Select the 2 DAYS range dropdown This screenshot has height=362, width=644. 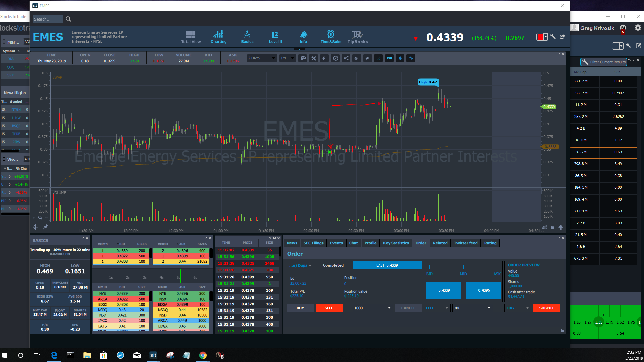262,58
